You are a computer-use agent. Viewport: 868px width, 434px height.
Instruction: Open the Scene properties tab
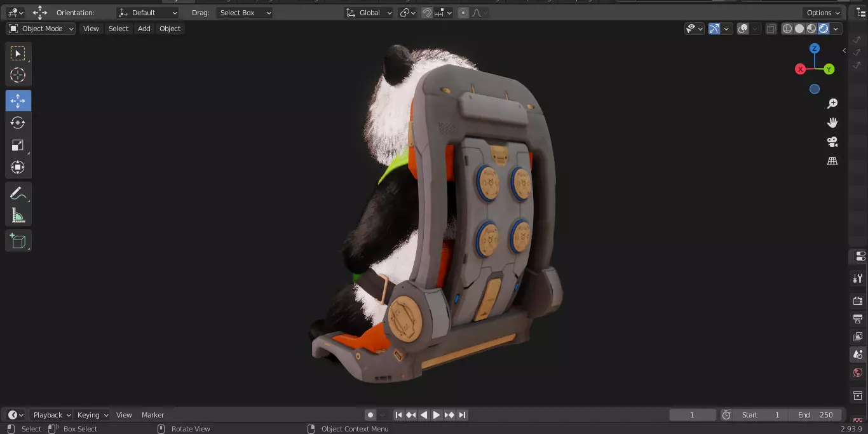click(x=858, y=355)
